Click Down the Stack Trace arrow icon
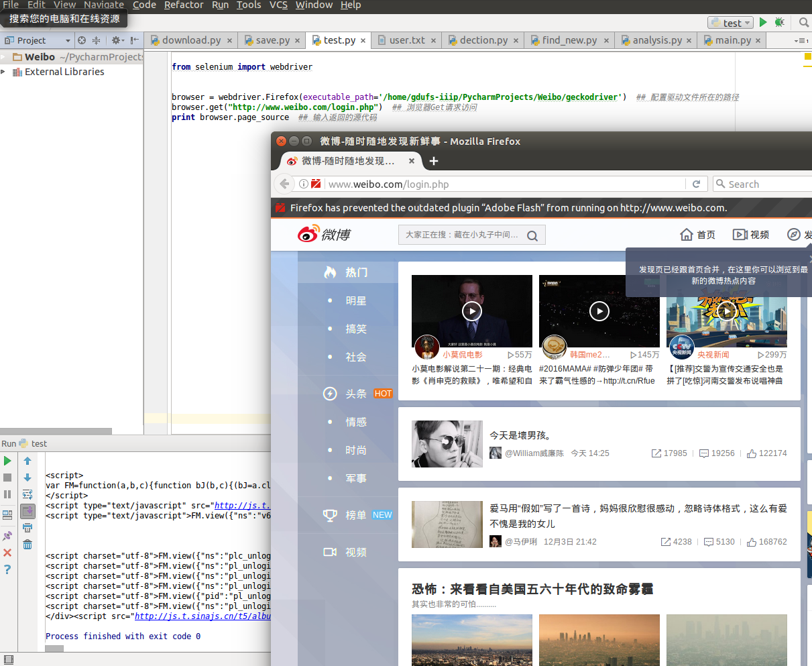812x666 pixels. pos(27,478)
